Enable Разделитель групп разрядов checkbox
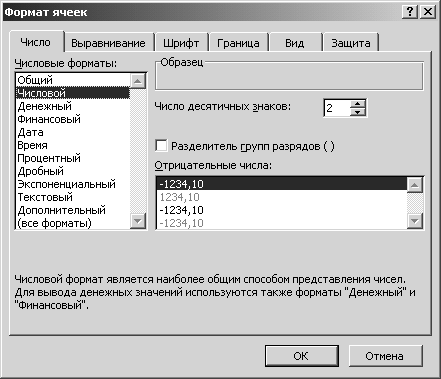Image resolution: width=441 pixels, height=379 pixels. (x=161, y=146)
